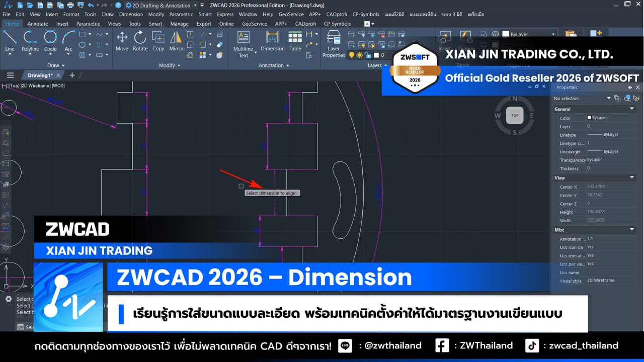
Task: Click the current layer color swatch in Layers panel
Action: click(x=376, y=55)
